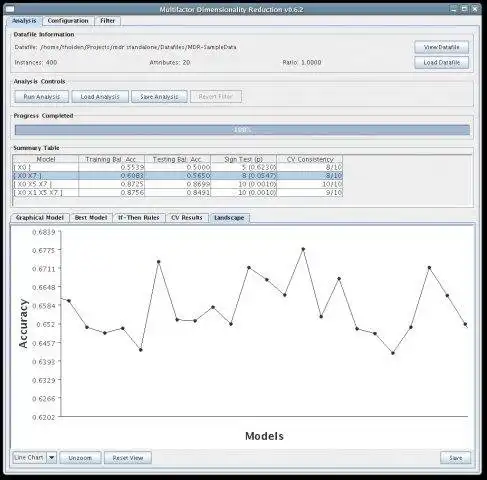Close the MDR window

coord(475,9)
